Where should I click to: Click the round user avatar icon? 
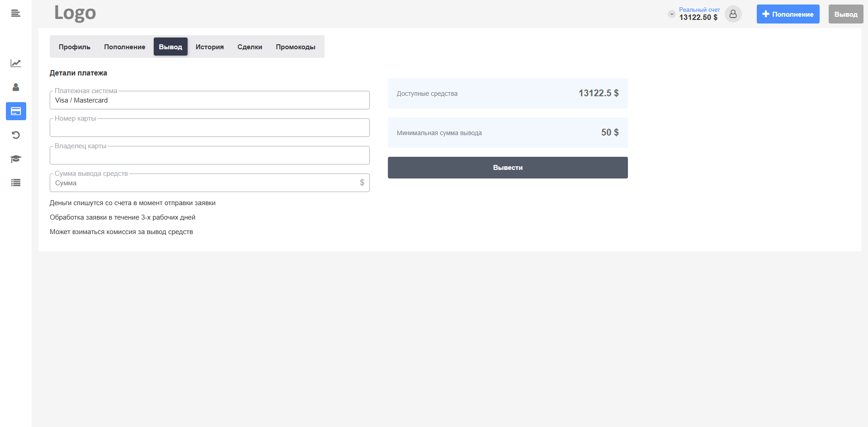[733, 14]
